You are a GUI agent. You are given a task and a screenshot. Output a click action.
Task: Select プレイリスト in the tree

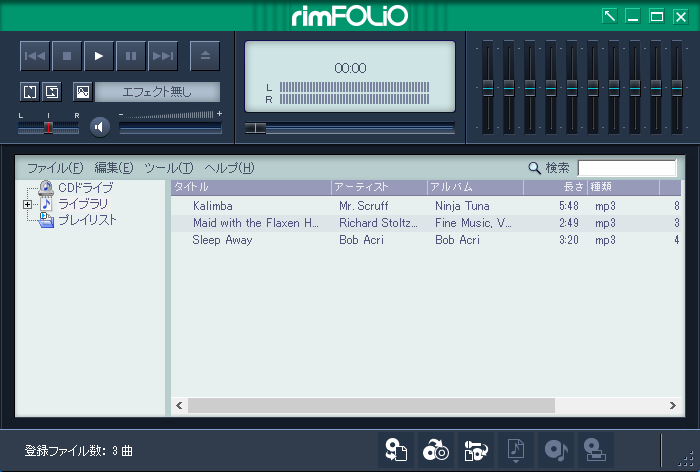click(x=88, y=220)
